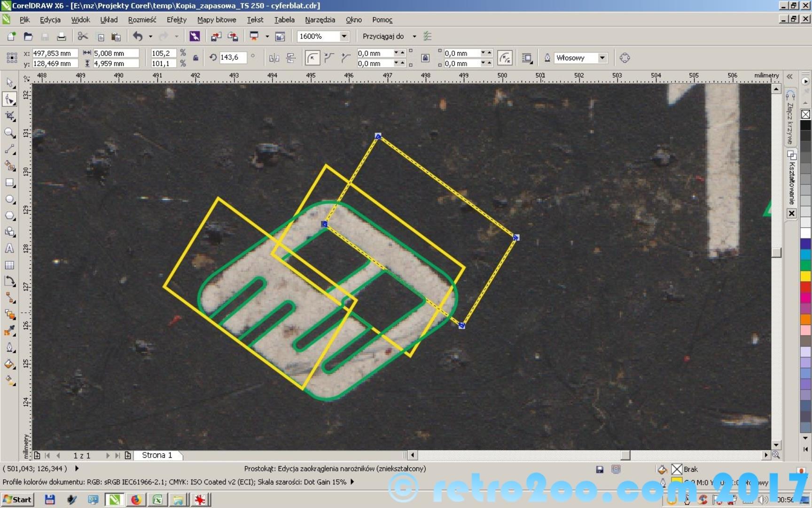Select the Crop tool in the toolbox
This screenshot has width=812, height=508.
coord(10,116)
